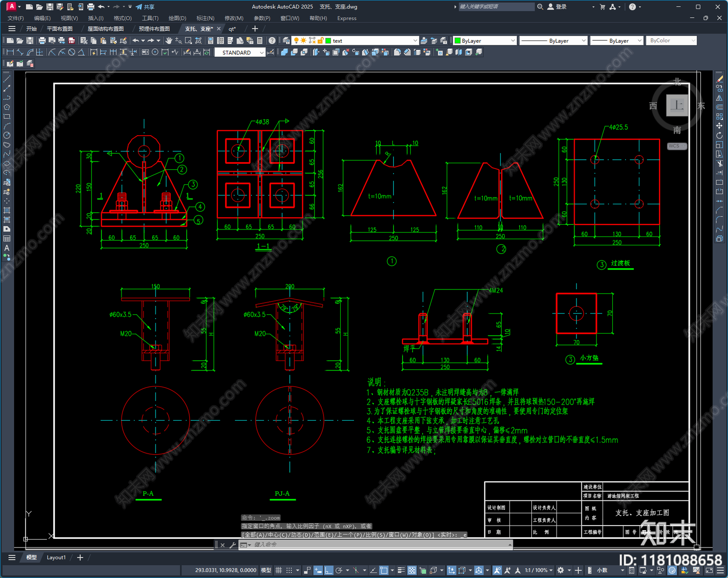The image size is (728, 578).
Task: Click the 共享 share button
Action: click(145, 7)
